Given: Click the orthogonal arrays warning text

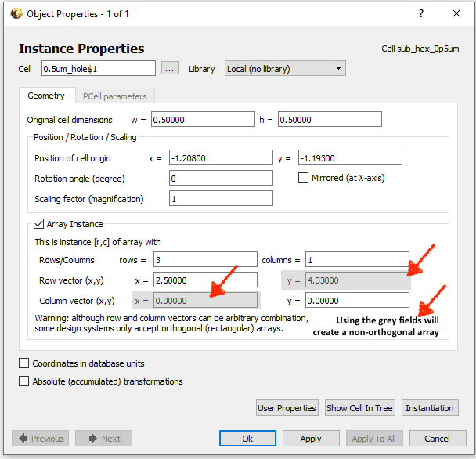Looking at the screenshot, I should tap(171, 323).
